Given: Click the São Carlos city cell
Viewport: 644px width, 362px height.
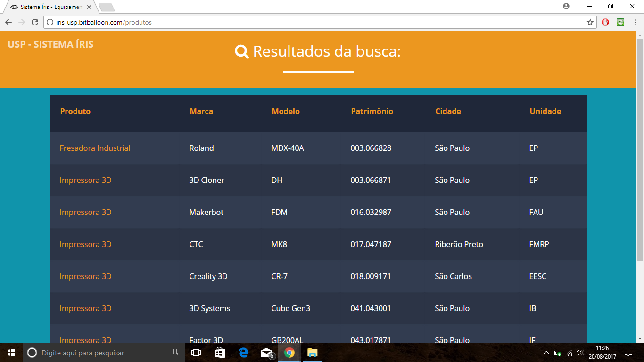Looking at the screenshot, I should coord(453,276).
